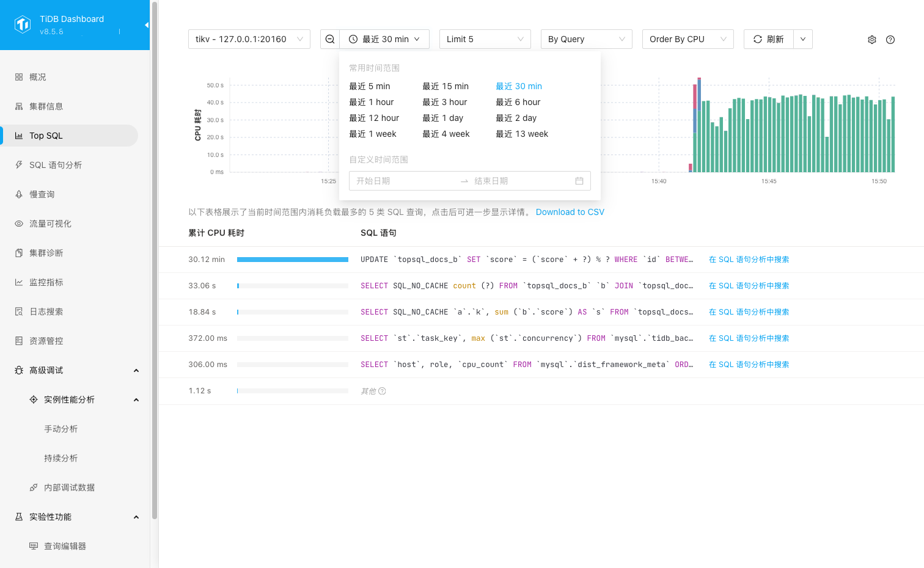Click the calendar icon in date range field
The image size is (924, 568).
coord(579,181)
